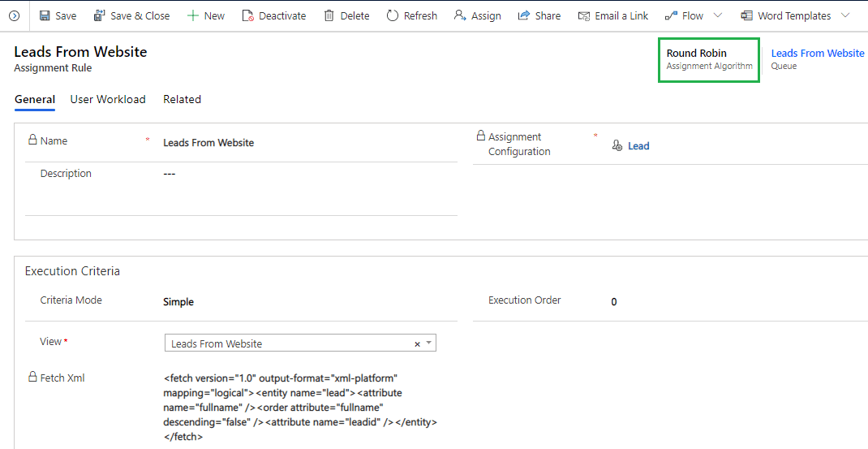This screenshot has width=868, height=449.
Task: Open the View dropdown arrow
Action: 428,343
